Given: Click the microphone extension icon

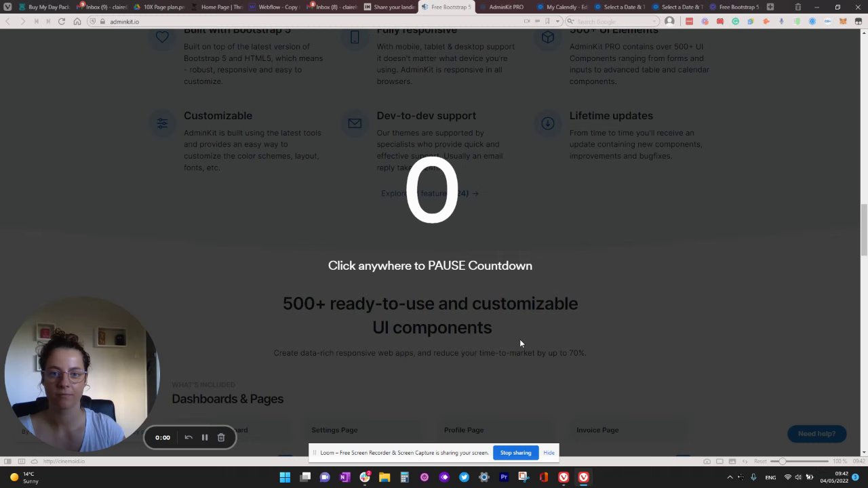Looking at the screenshot, I should tap(781, 22).
